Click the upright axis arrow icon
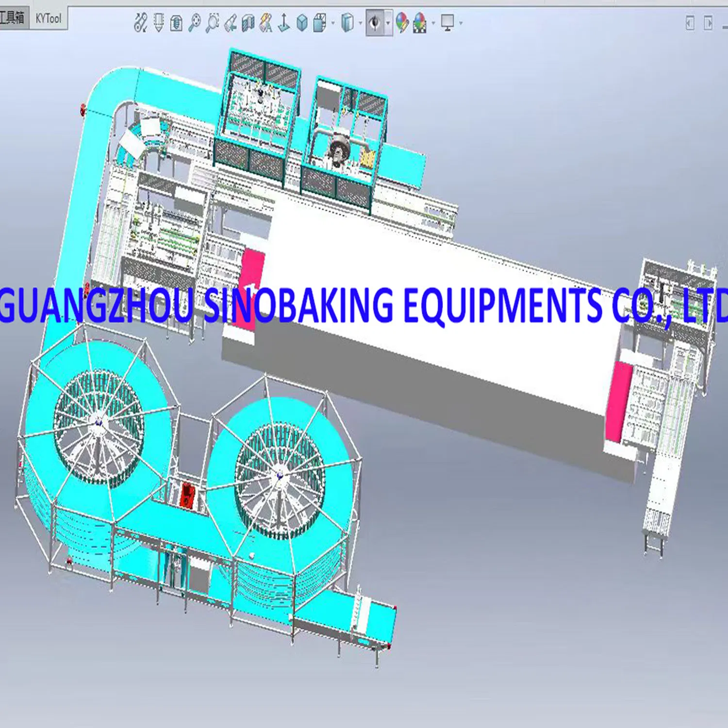 284,23
